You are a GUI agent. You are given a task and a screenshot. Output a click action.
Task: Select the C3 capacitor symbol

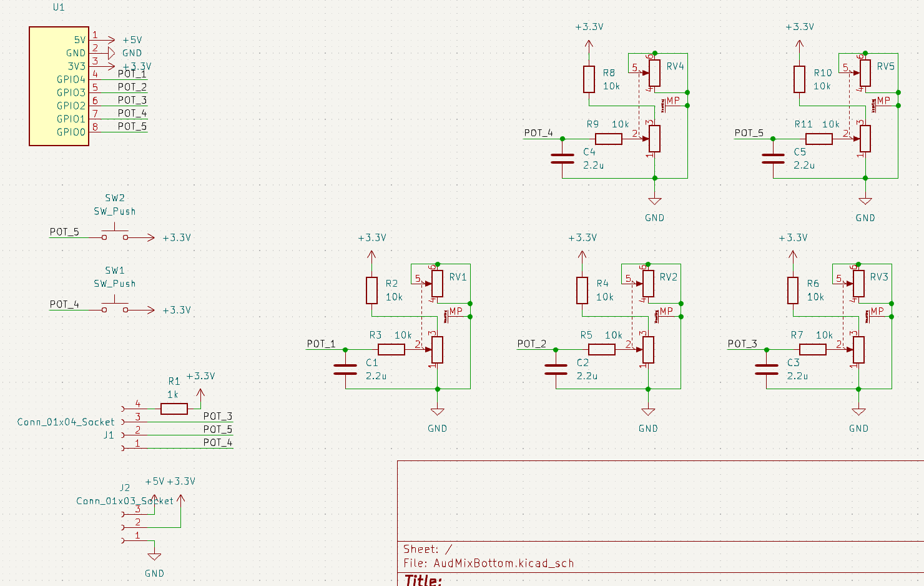point(767,369)
